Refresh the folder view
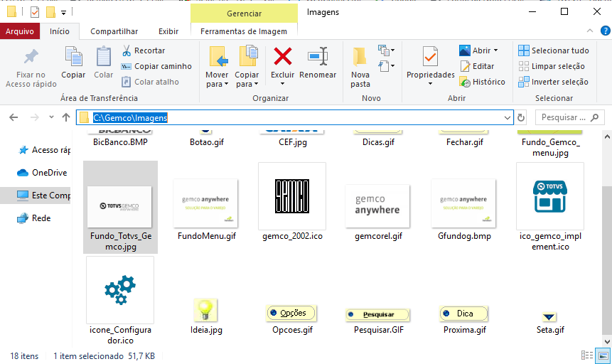This screenshot has height=364, width=612. pyautogui.click(x=521, y=117)
